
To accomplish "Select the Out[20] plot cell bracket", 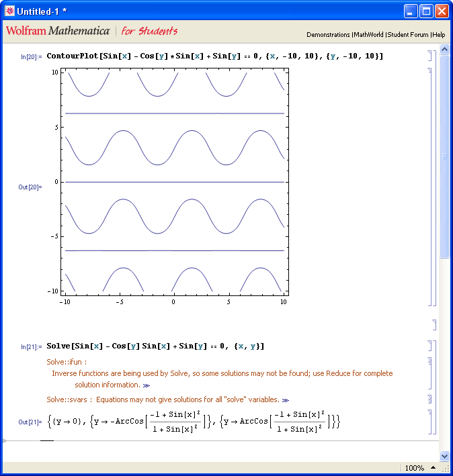I will [429, 187].
